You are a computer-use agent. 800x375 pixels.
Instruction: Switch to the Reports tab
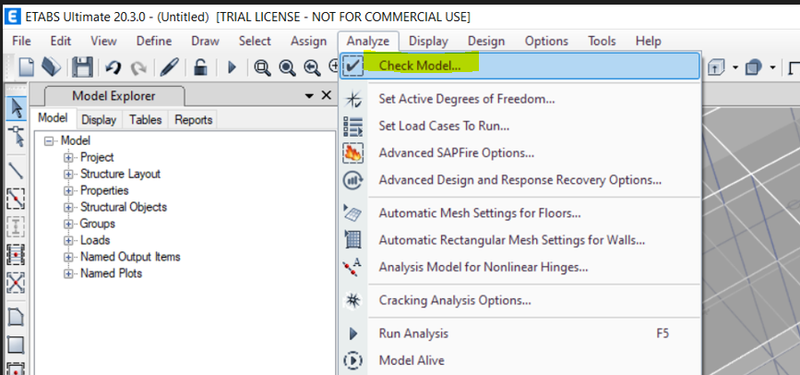[x=193, y=120]
